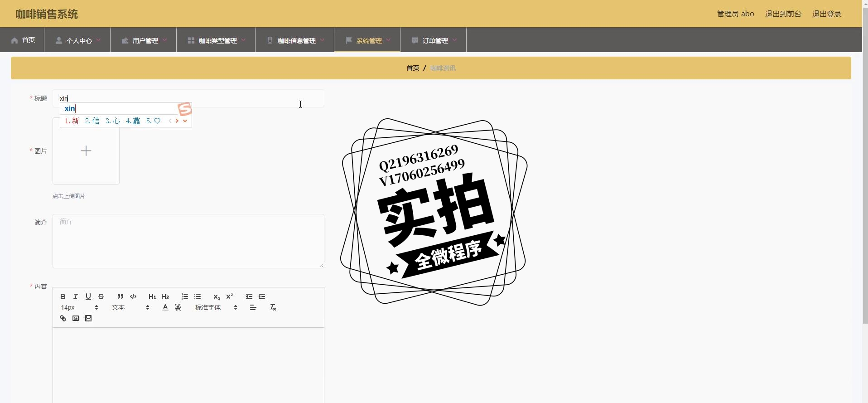
Task: Go to next IME candidate page
Action: coord(177,121)
